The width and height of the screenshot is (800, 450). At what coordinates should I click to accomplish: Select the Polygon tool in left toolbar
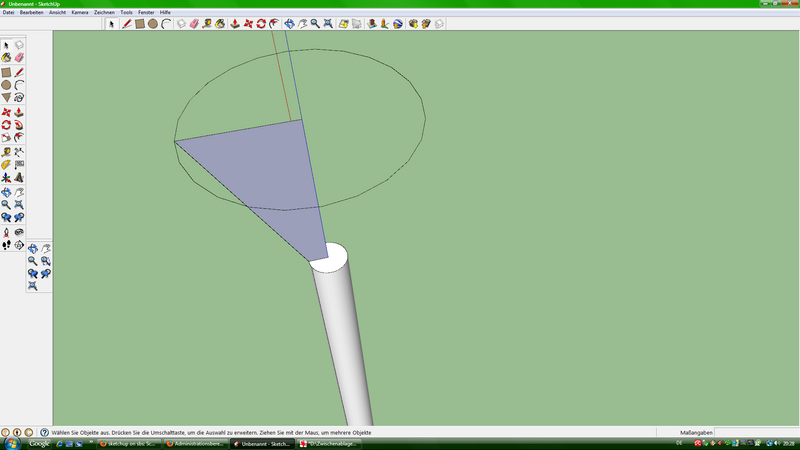(6, 98)
